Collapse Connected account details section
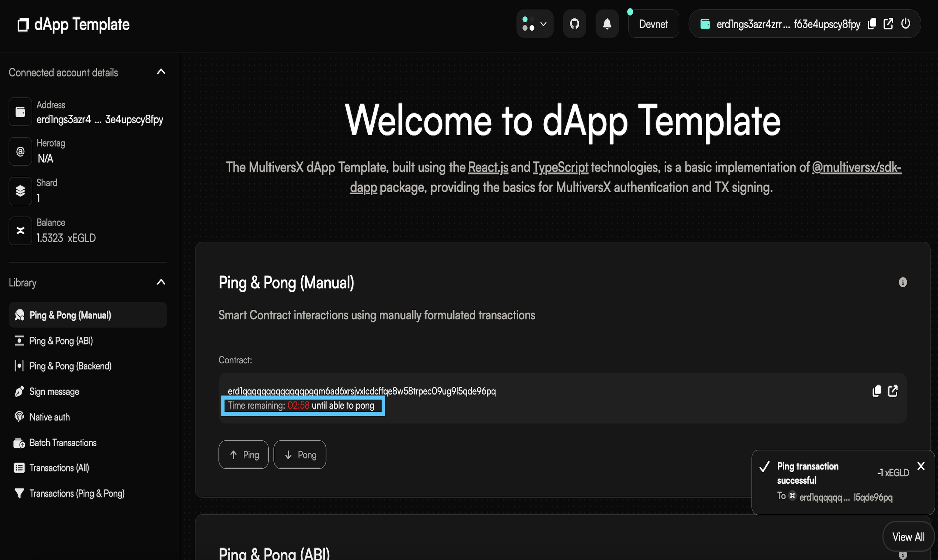This screenshot has width=938, height=560. 161,72
